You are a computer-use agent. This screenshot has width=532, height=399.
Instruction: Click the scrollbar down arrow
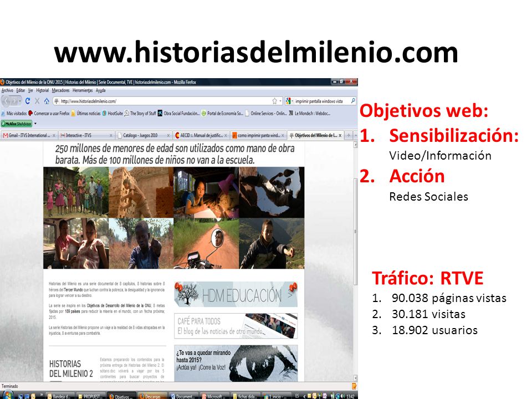(x=355, y=377)
